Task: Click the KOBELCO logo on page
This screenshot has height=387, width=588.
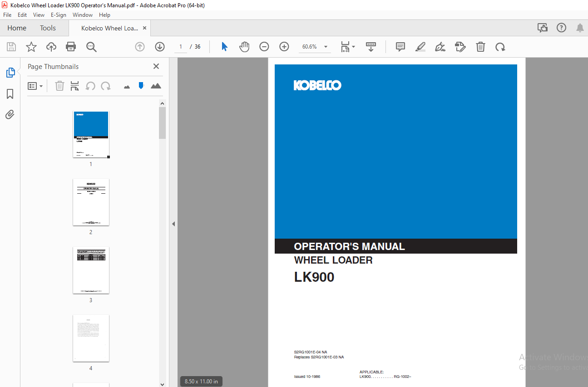Action: tap(317, 85)
